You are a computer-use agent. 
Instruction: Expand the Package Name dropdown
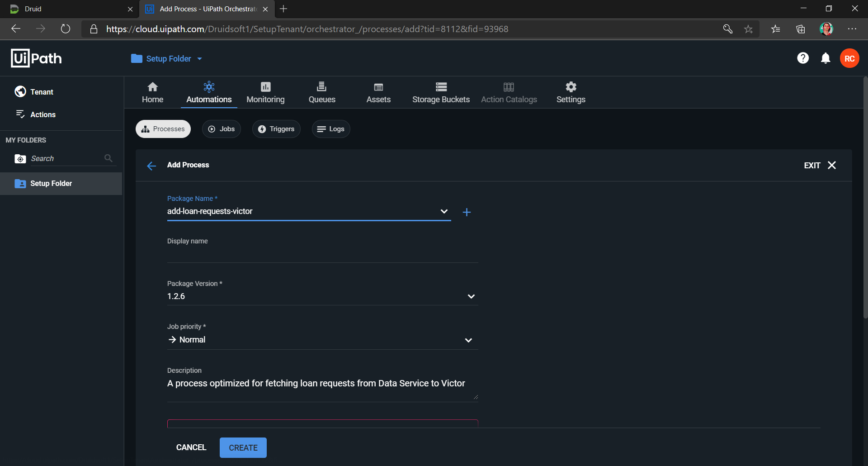click(444, 211)
